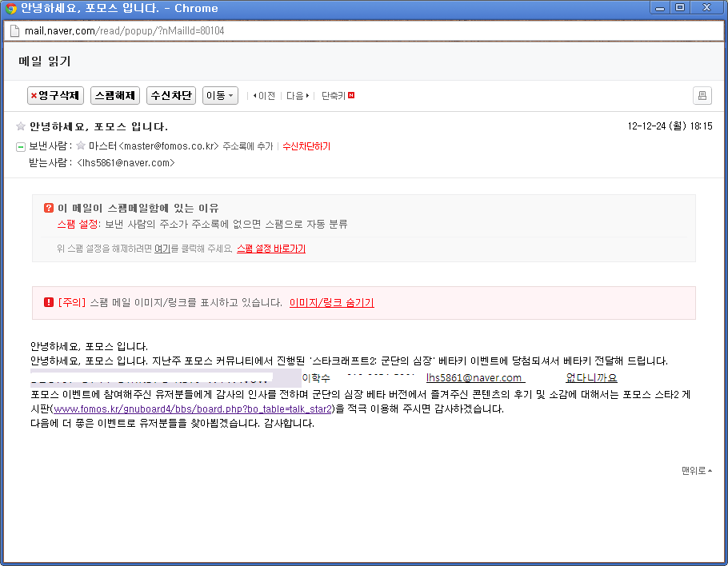Go to next mail with 다음
The width and height of the screenshot is (728, 566).
point(298,96)
